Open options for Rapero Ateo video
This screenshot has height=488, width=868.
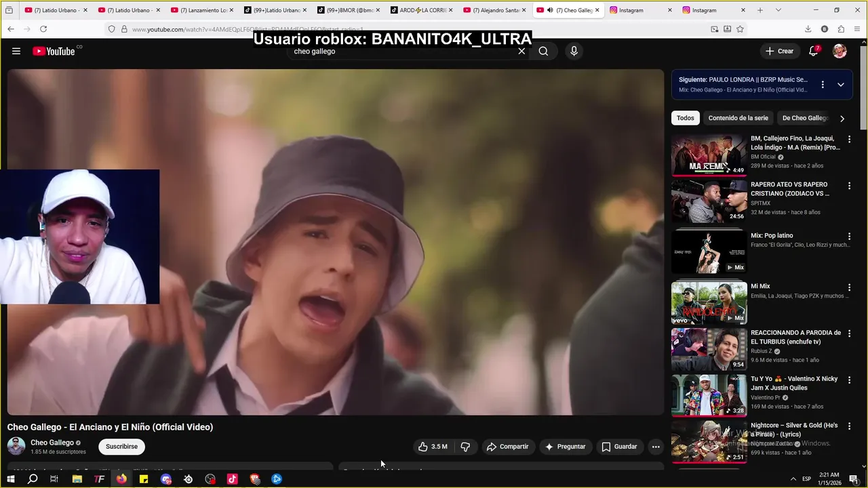[849, 185]
